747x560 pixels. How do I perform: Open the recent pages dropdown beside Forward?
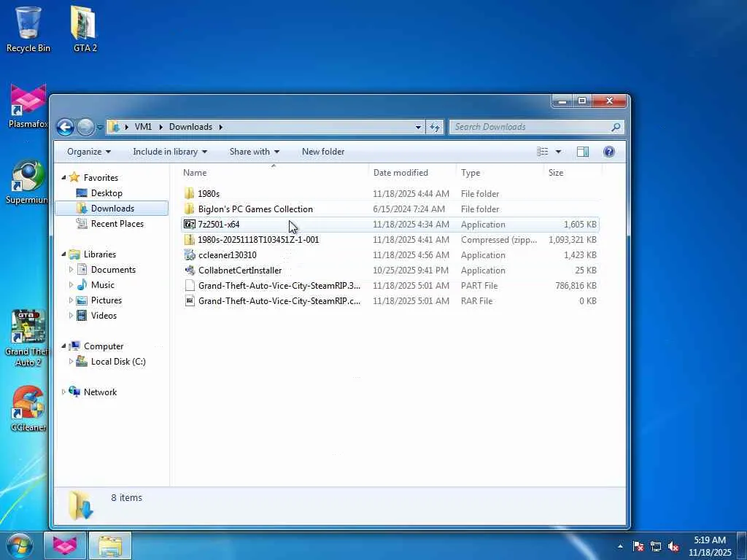click(x=99, y=127)
